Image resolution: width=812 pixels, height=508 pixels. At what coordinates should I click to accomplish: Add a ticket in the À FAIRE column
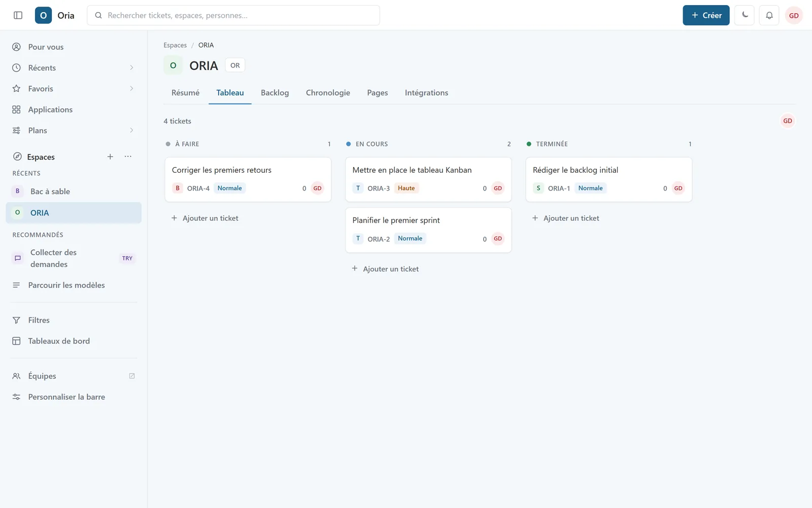[x=205, y=218]
